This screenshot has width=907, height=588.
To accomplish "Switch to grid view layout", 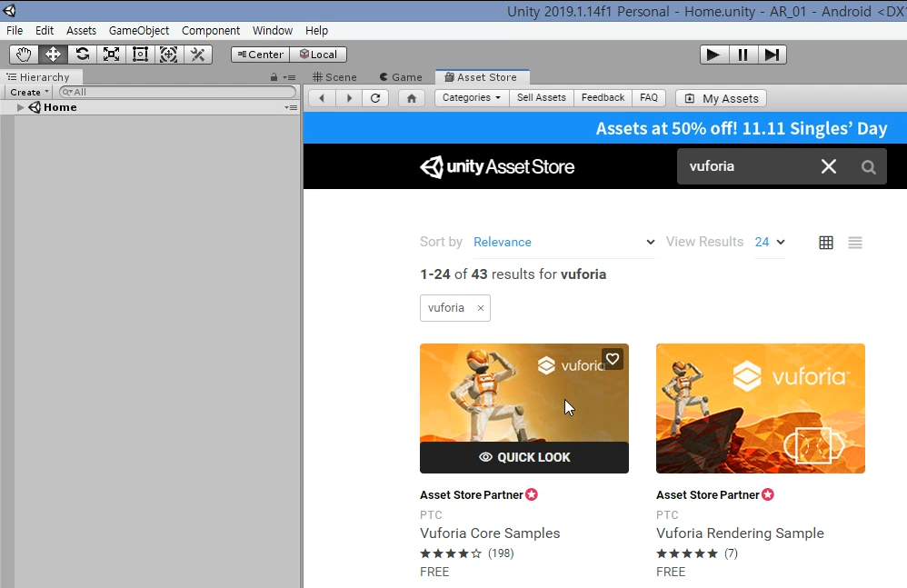I will click(826, 243).
